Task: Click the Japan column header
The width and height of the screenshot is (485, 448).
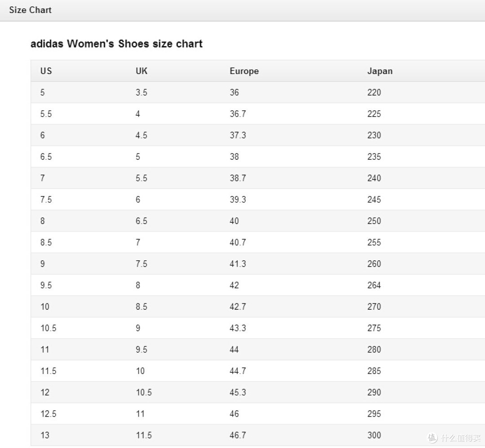Action: (379, 71)
